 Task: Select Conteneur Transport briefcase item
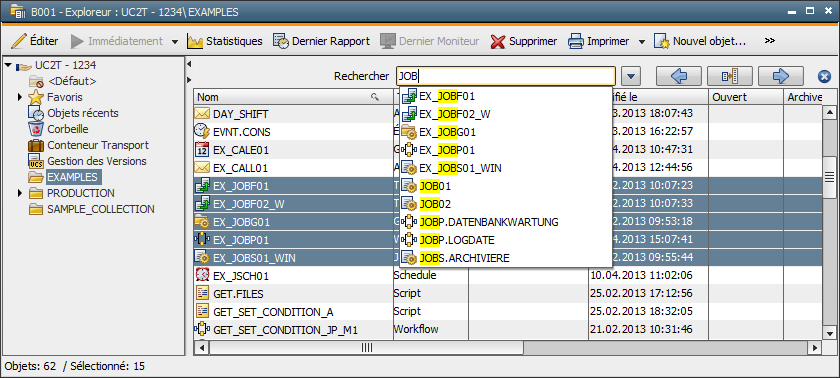click(x=88, y=145)
